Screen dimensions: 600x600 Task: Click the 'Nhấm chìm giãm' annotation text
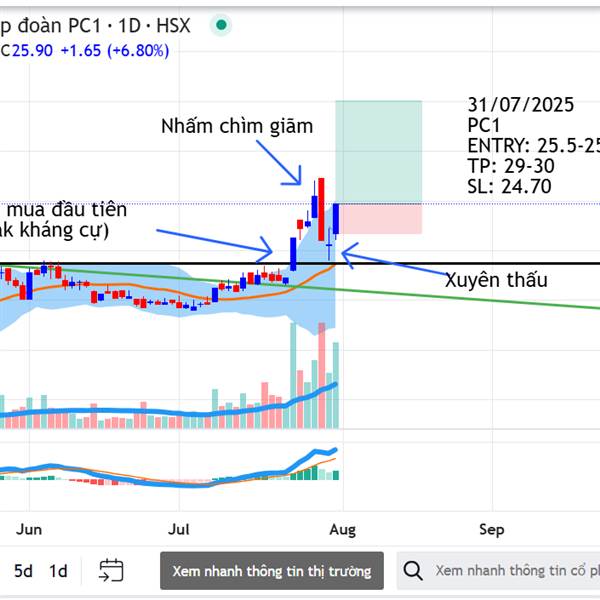237,126
